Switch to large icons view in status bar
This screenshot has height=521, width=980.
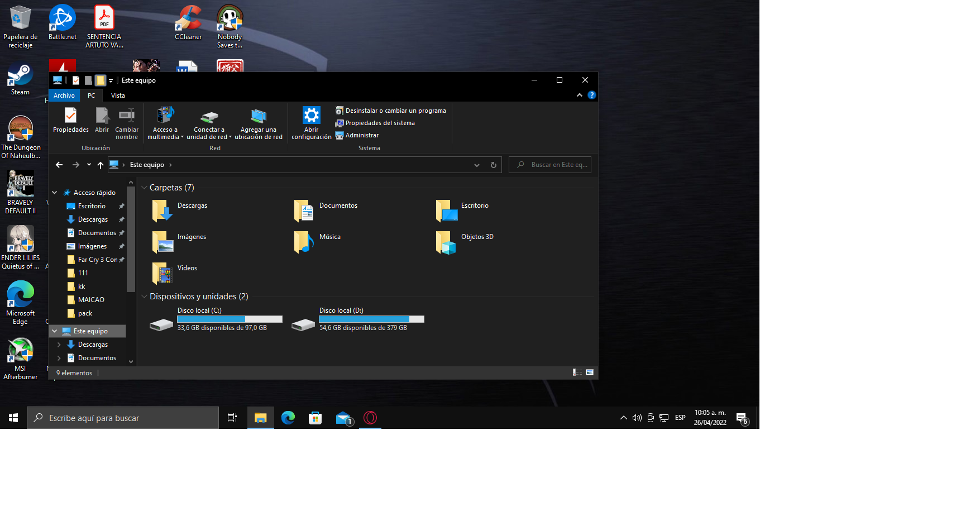[590, 372]
